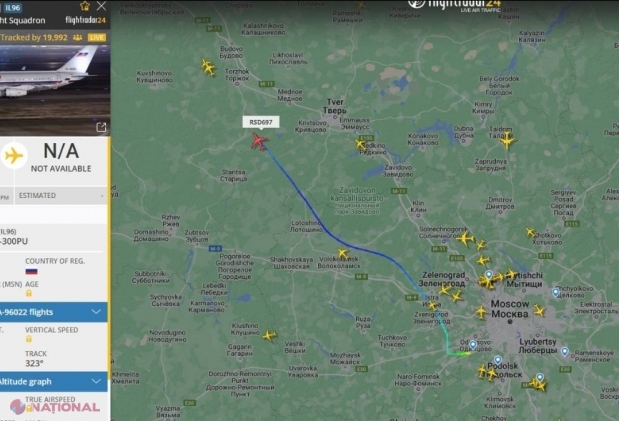Open aircraft photo via external link icon

[101, 127]
